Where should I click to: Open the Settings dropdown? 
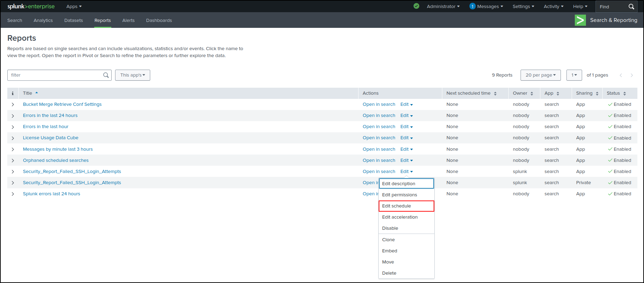click(x=523, y=6)
